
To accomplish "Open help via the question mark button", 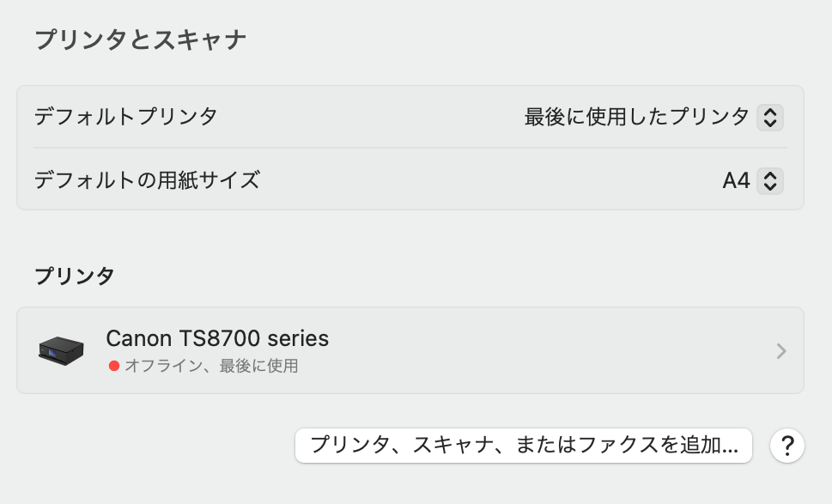I will [786, 446].
